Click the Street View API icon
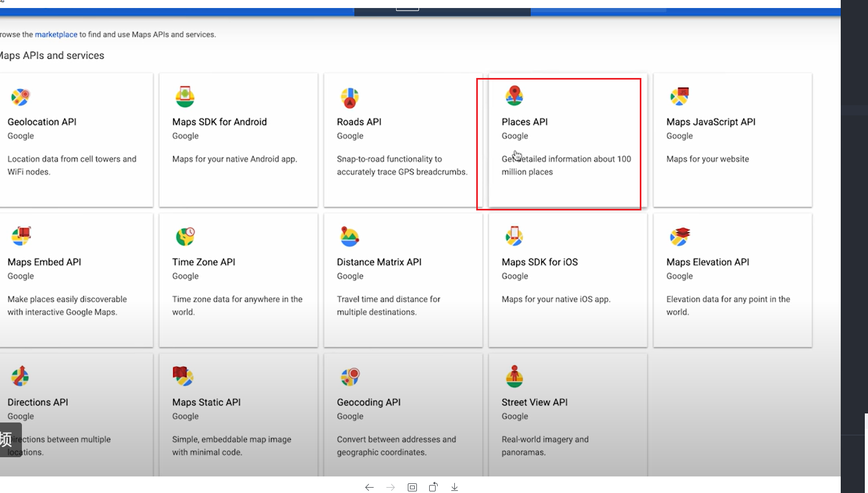 click(x=514, y=376)
